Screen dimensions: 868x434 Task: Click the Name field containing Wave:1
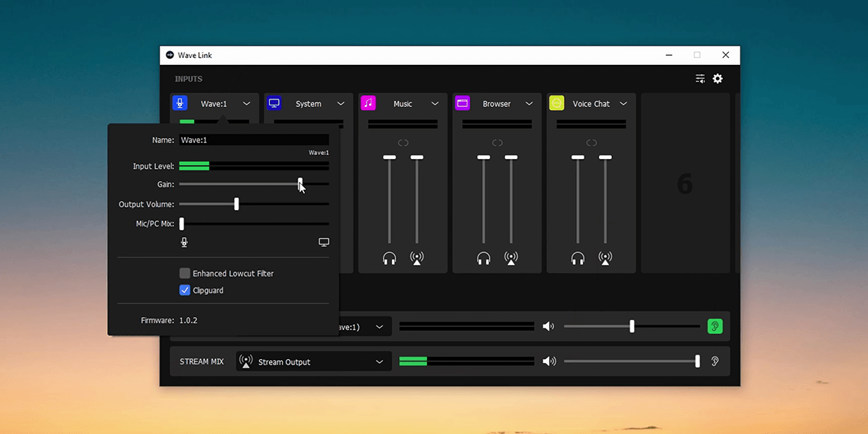[254, 140]
